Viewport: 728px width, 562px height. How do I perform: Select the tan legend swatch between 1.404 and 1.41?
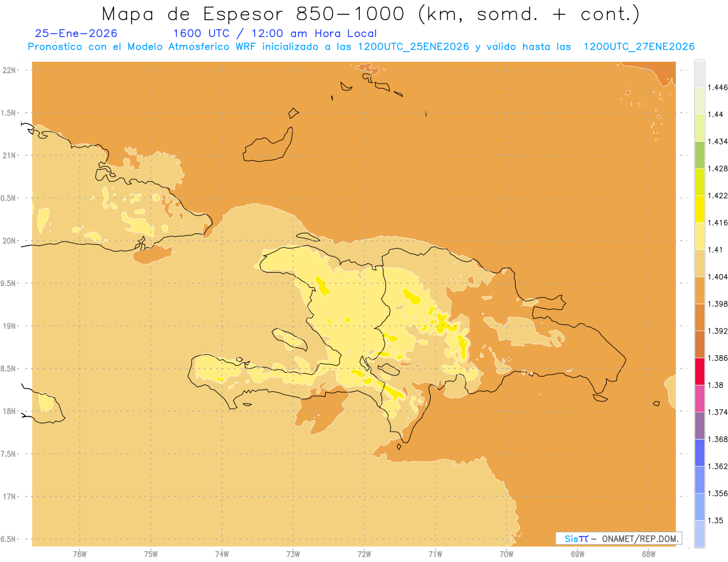point(699,263)
